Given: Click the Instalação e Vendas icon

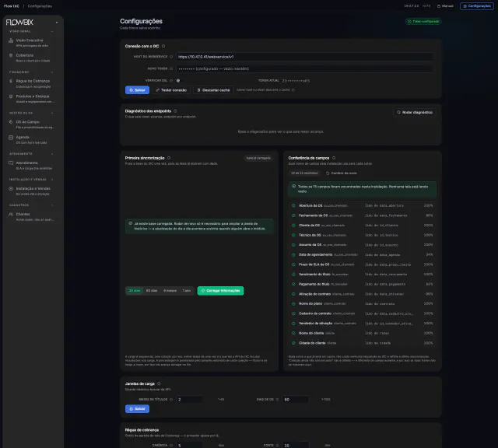Looking at the screenshot, I should [x=11, y=188].
